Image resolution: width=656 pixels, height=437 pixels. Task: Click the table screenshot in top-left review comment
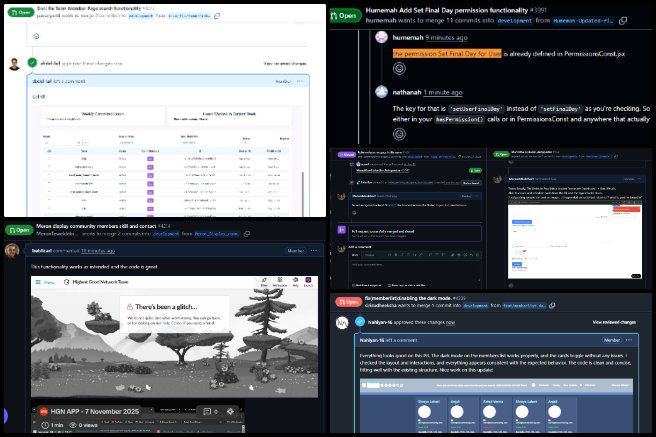[166, 159]
